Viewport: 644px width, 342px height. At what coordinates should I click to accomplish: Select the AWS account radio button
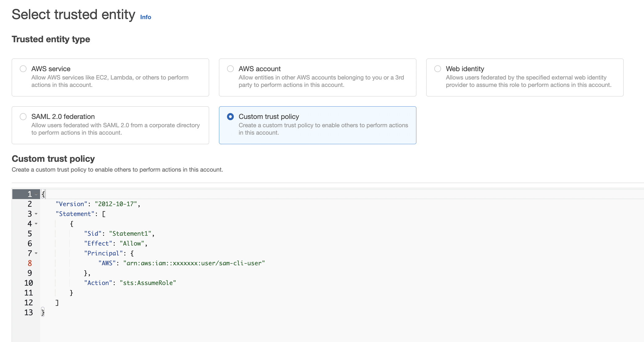click(x=230, y=69)
